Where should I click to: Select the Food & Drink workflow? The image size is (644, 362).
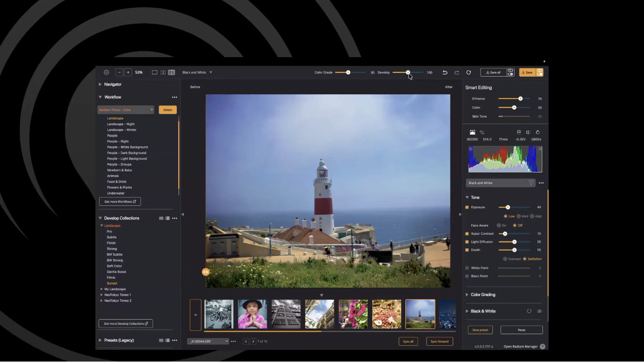pyautogui.click(x=117, y=182)
